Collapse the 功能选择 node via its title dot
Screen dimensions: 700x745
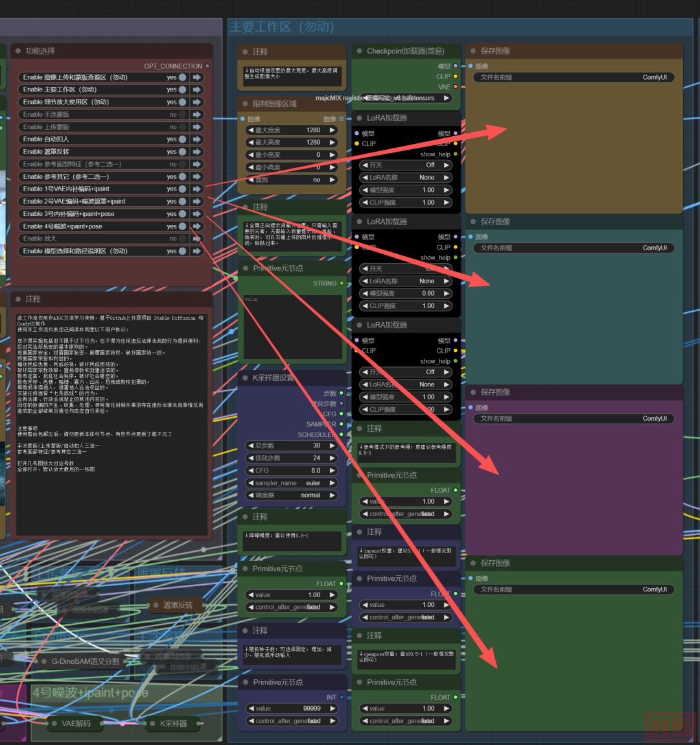17,51
